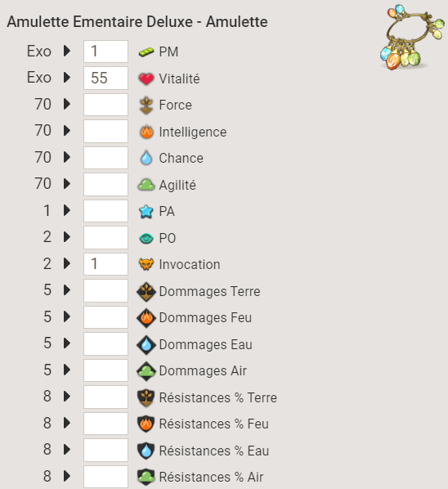The width and height of the screenshot is (448, 489).
Task: Focus the Vitalité input showing 55
Action: point(105,78)
